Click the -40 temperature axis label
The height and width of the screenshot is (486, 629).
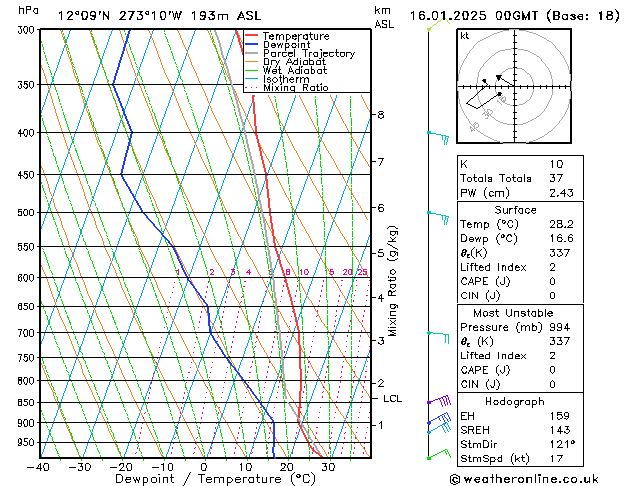pyautogui.click(x=39, y=467)
